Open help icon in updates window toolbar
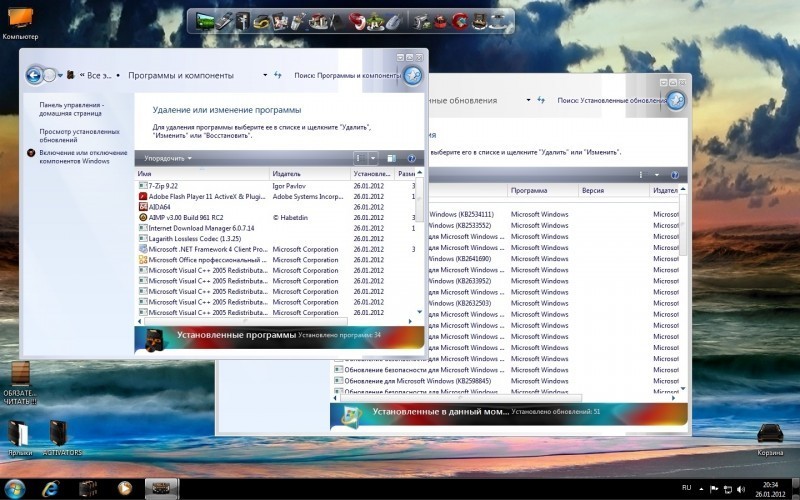Viewport: 800px width, 500px height. tap(674, 175)
